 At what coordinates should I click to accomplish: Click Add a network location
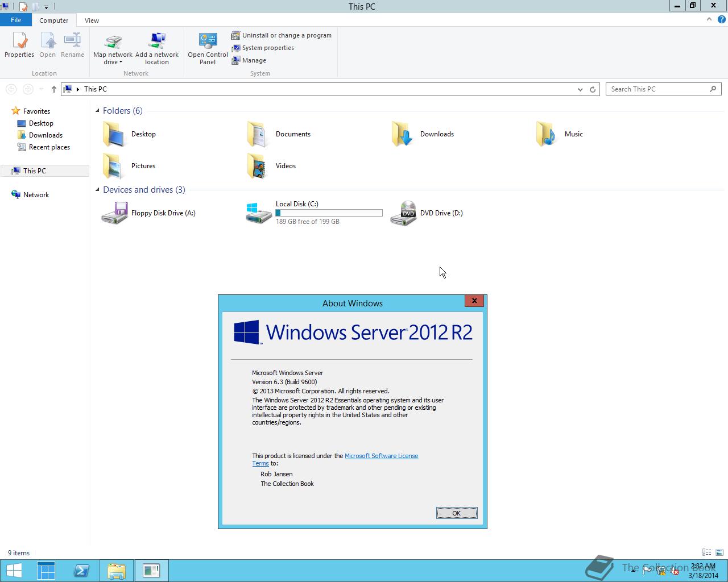(x=157, y=49)
